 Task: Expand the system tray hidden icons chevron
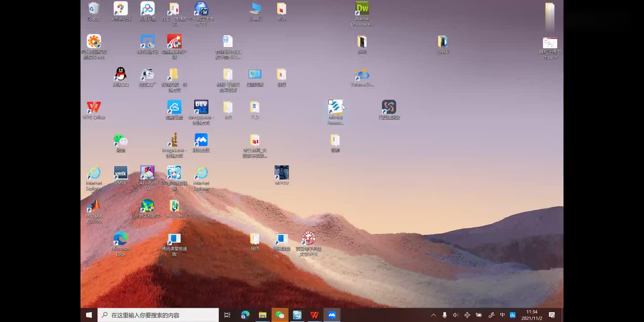433,315
